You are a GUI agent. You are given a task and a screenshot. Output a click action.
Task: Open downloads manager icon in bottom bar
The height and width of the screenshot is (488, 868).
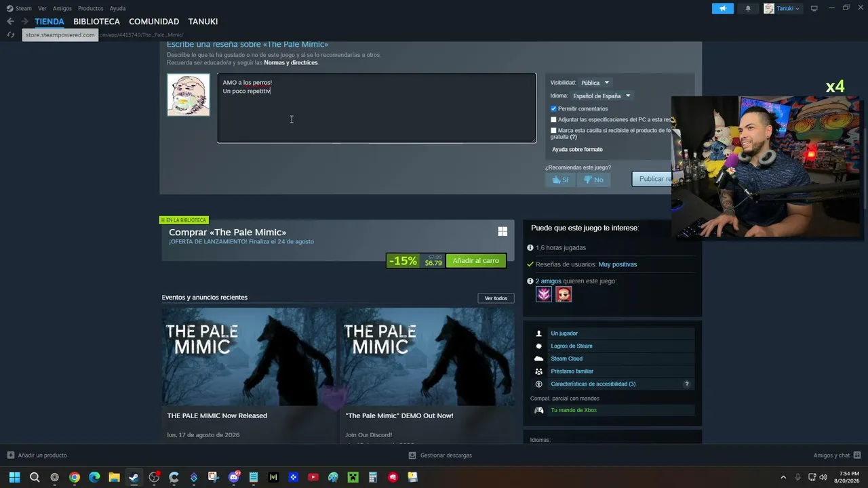[x=412, y=455]
